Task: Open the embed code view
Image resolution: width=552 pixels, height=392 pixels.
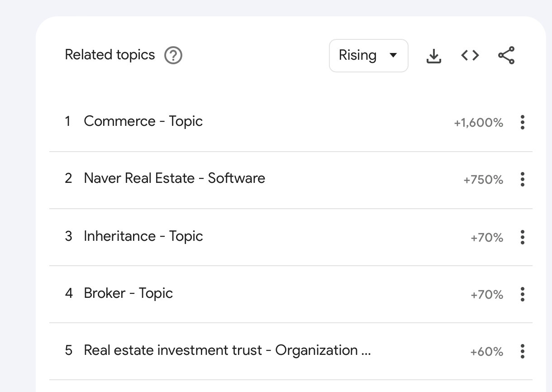Action: click(470, 55)
